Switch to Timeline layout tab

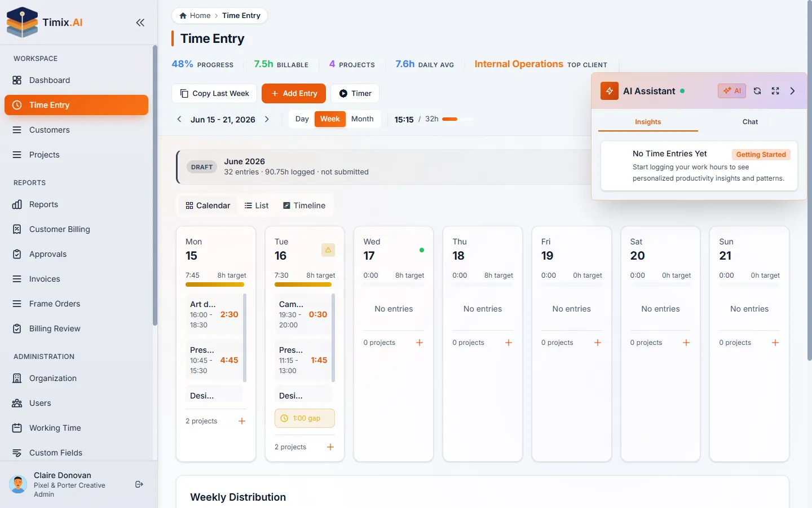pyautogui.click(x=304, y=205)
